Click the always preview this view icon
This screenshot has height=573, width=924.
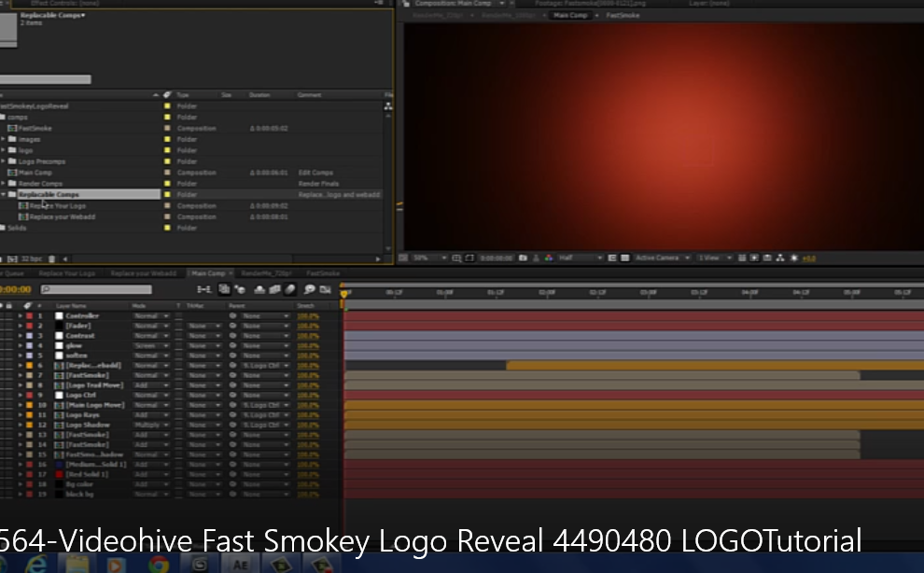point(403,258)
